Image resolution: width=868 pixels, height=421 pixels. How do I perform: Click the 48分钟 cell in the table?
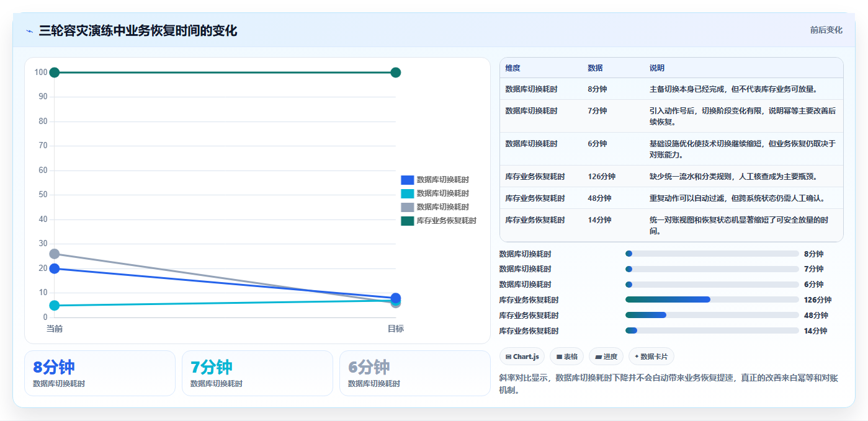[599, 198]
